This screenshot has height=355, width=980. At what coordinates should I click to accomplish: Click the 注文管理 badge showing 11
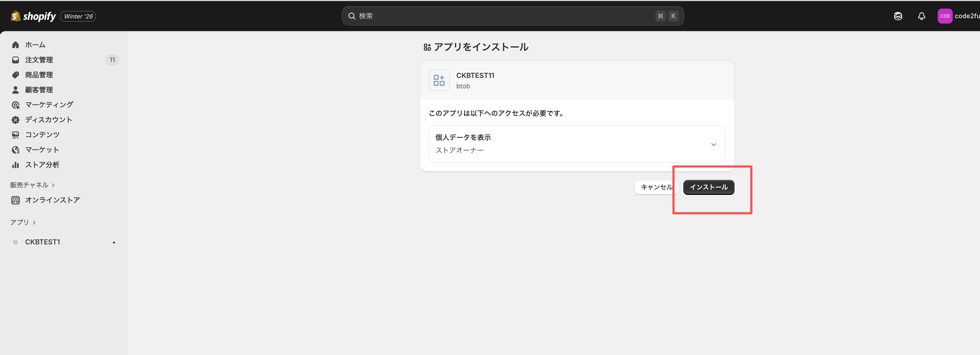pos(112,60)
